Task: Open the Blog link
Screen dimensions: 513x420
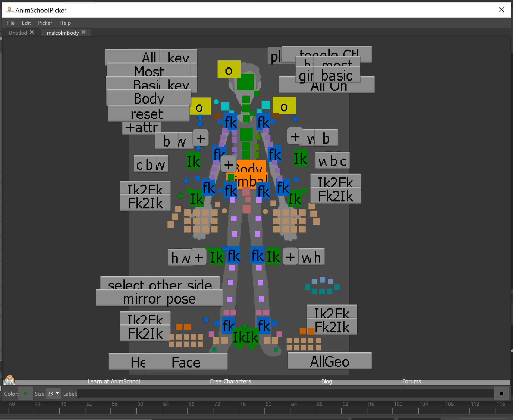Action: click(327, 381)
